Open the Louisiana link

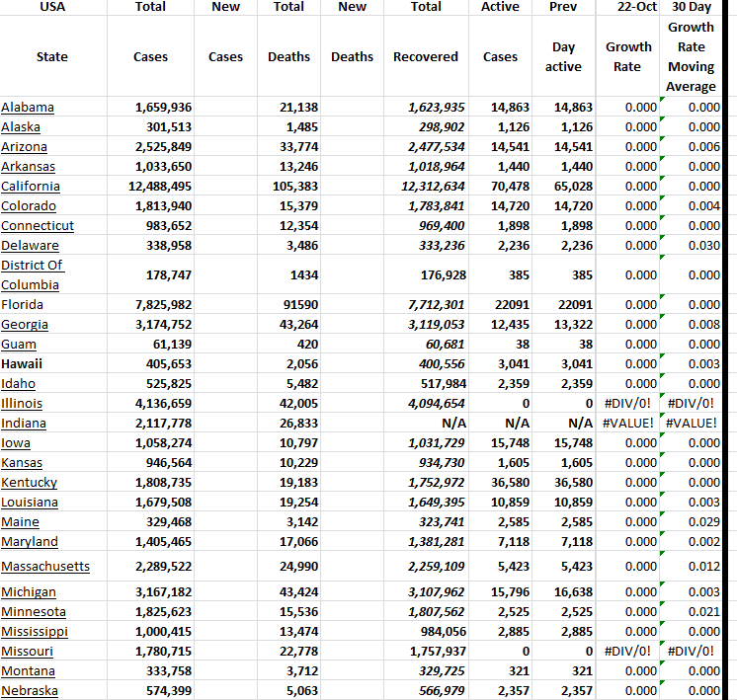click(x=30, y=503)
